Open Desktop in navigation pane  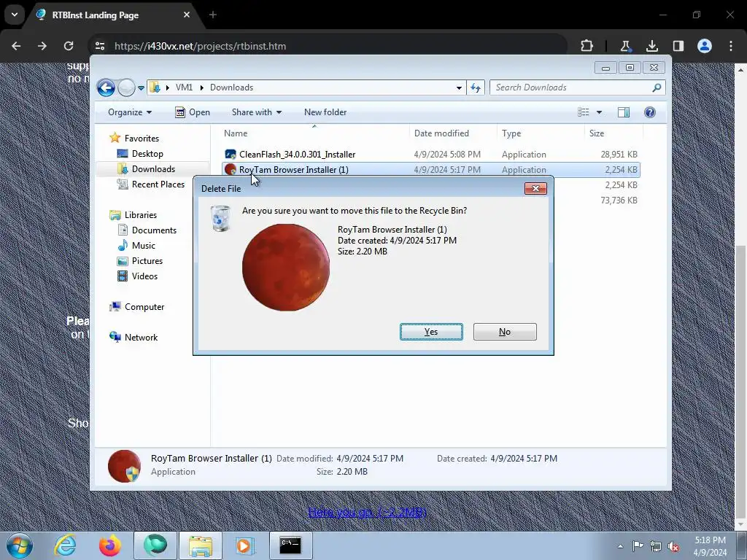[147, 154]
